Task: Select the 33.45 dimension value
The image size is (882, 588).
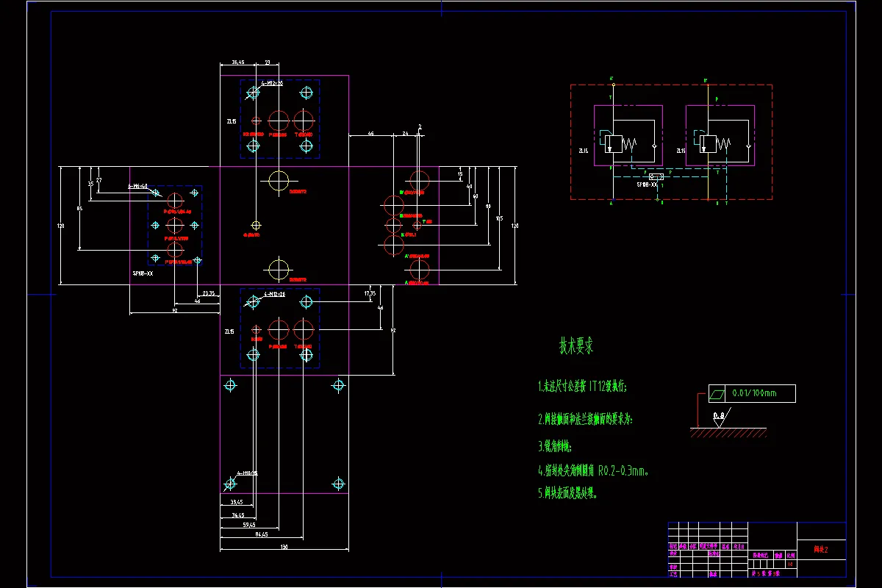Action: (x=237, y=503)
